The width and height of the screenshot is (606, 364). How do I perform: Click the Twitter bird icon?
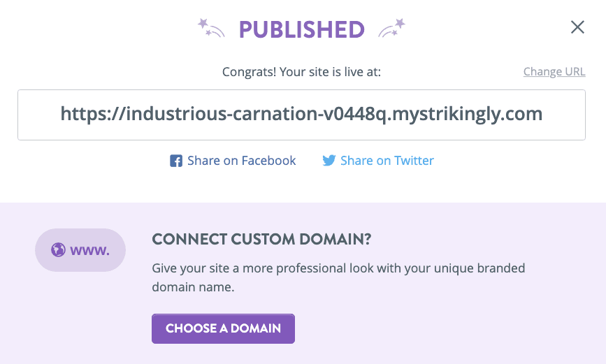click(329, 161)
